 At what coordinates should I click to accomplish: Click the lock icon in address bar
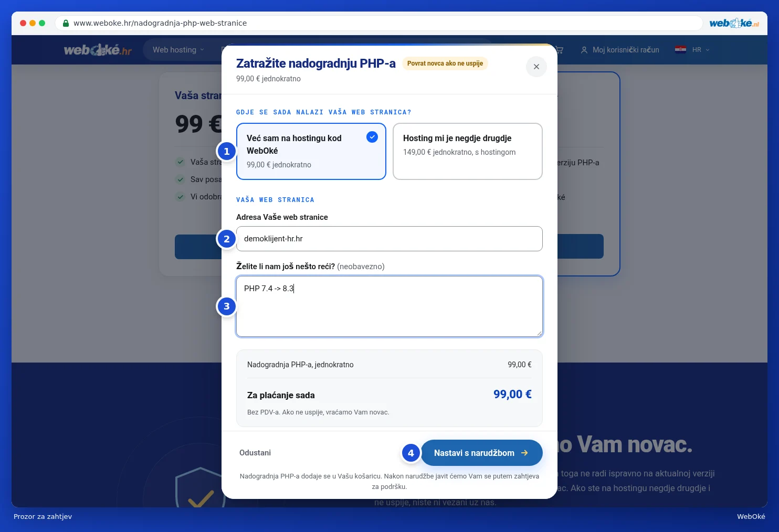[x=66, y=23]
